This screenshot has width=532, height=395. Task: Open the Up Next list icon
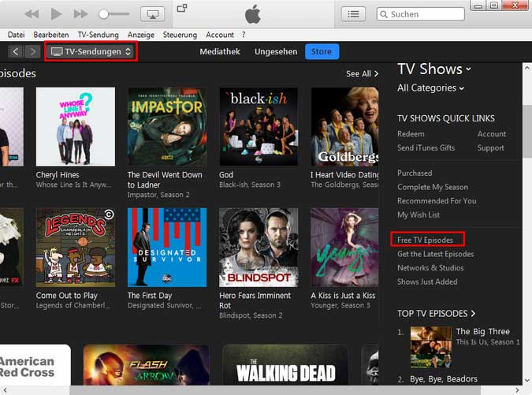pyautogui.click(x=353, y=14)
